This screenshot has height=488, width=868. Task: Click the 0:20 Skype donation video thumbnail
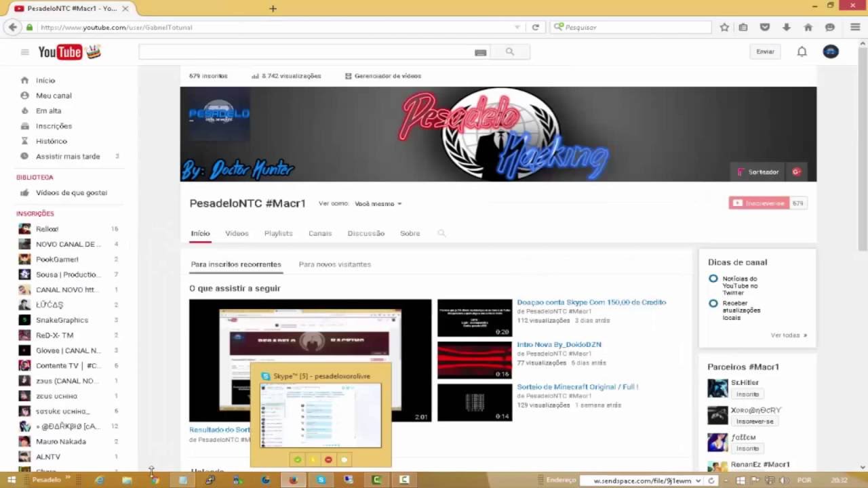pos(475,318)
